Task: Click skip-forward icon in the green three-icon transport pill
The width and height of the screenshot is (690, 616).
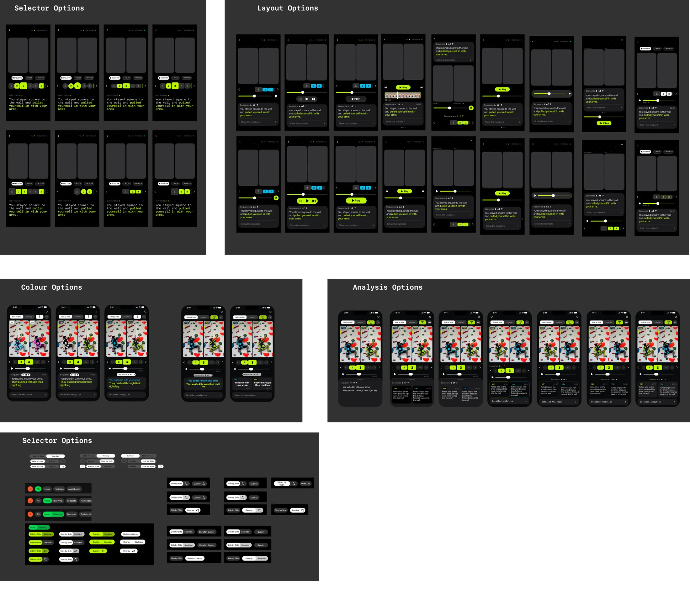Action: tap(314, 201)
